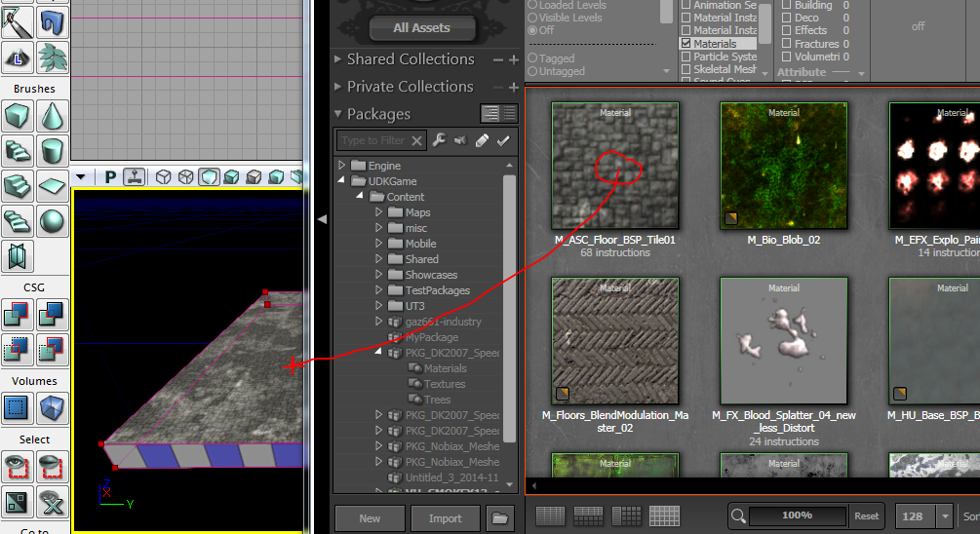Screen dimensions: 980x534
Task: Select the TestPackages folder
Action: pyautogui.click(x=438, y=290)
